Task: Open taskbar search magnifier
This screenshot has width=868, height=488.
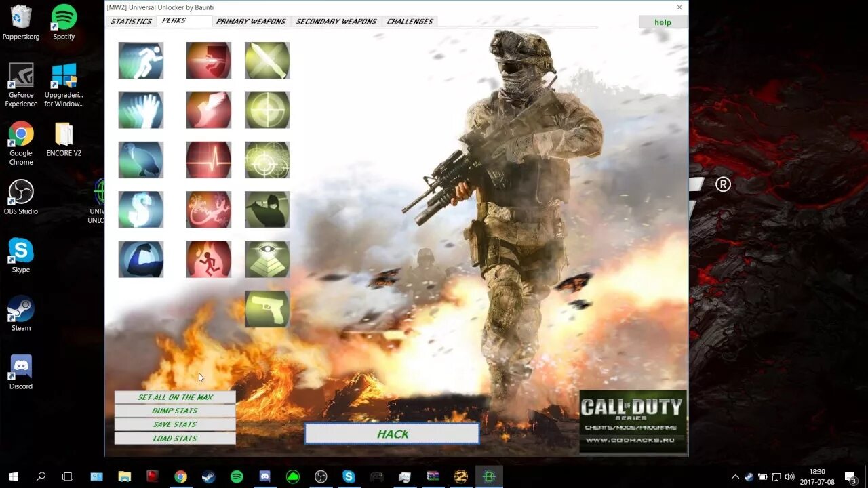Action: 41,476
